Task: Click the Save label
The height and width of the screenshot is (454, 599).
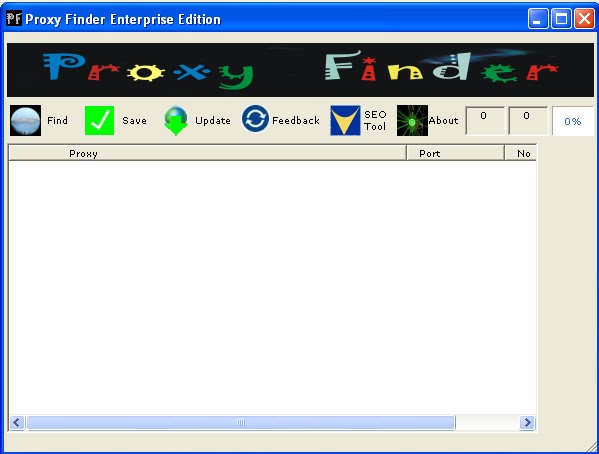Action: click(x=134, y=121)
